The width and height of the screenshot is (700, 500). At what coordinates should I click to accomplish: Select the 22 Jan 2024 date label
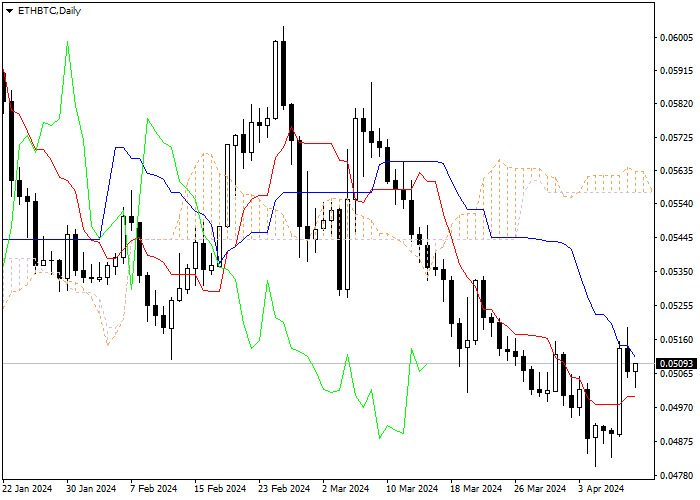tap(27, 488)
